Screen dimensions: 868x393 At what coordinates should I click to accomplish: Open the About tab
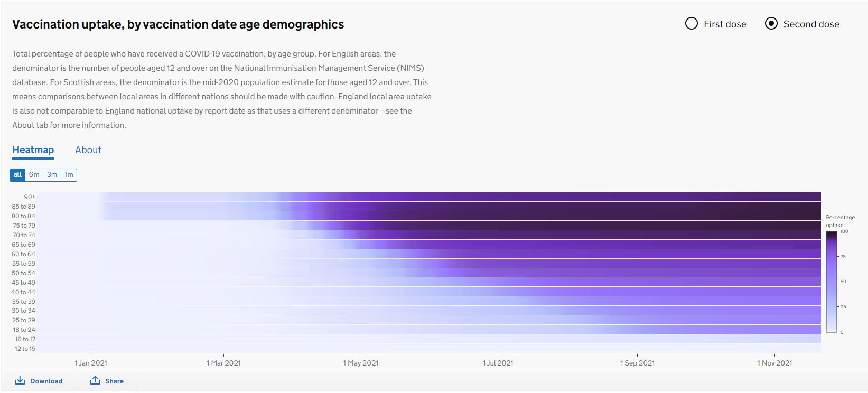(x=88, y=150)
